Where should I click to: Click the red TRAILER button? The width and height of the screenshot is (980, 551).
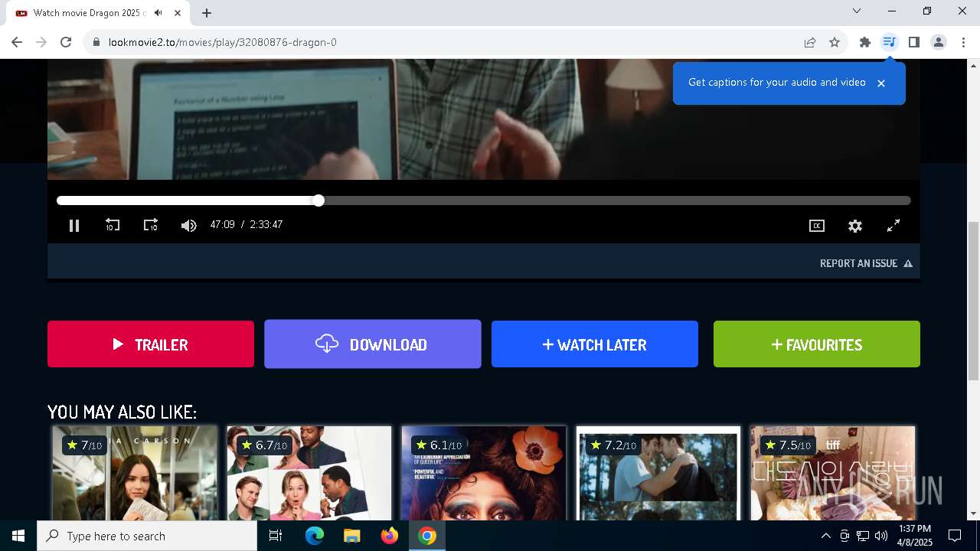point(151,344)
